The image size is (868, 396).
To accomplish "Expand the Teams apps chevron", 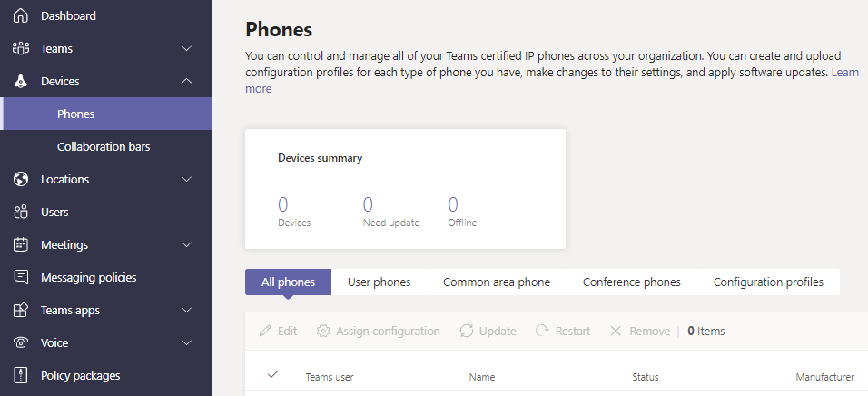I will coord(187,310).
